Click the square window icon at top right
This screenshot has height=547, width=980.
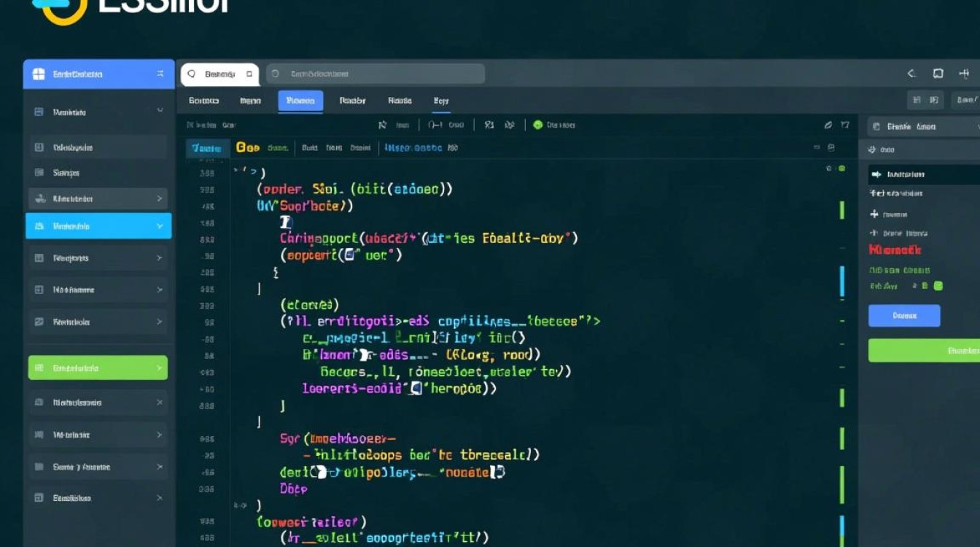pyautogui.click(x=938, y=74)
